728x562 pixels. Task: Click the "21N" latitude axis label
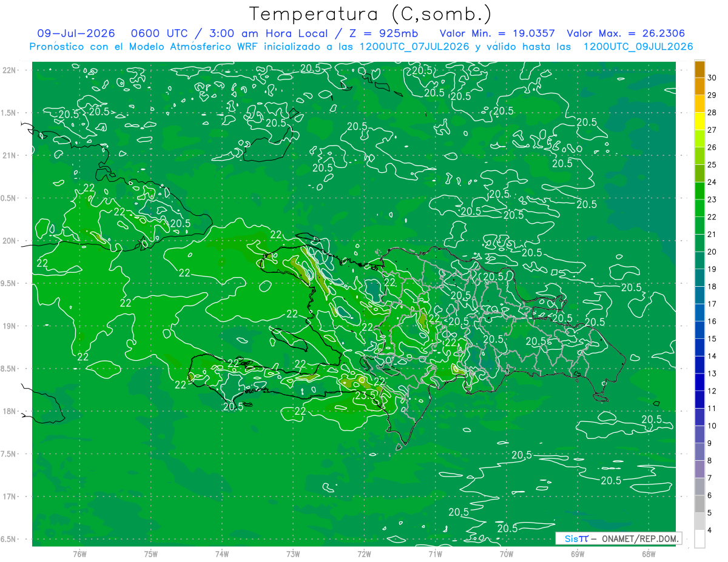click(x=10, y=155)
